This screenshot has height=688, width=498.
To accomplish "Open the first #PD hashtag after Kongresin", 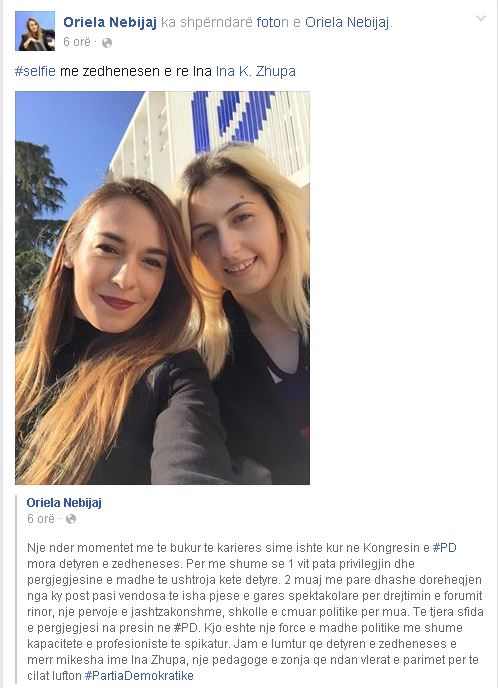I will [444, 548].
